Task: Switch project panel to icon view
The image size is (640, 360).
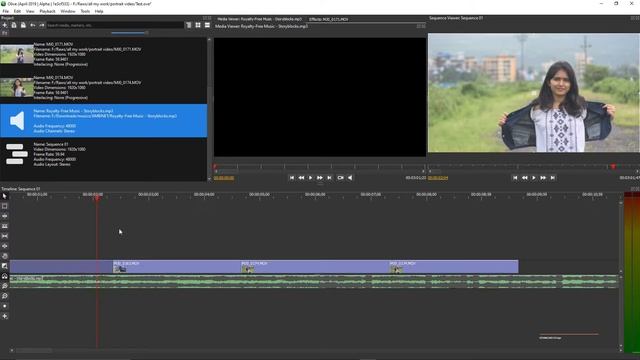Action: (x=198, y=25)
